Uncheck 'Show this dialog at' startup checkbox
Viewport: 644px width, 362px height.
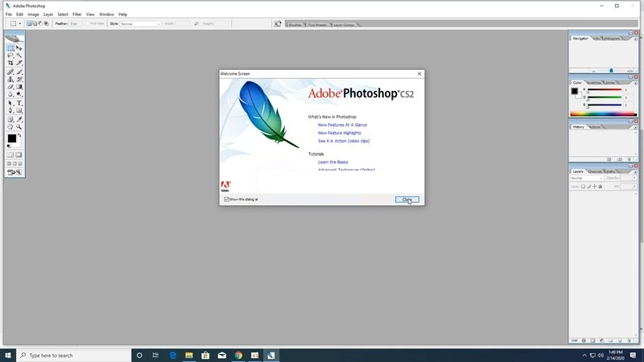pyautogui.click(x=226, y=199)
